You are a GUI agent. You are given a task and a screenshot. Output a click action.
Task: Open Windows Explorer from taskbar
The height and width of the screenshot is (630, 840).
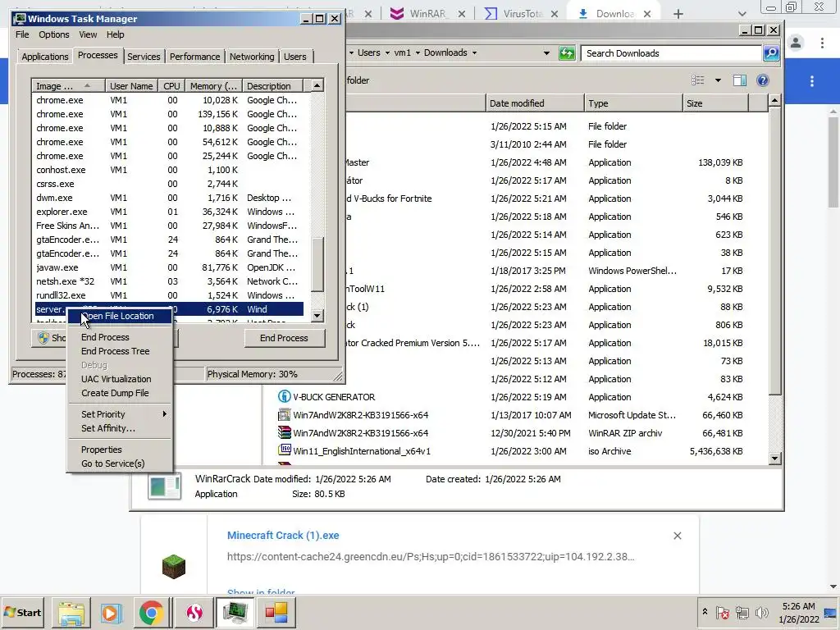(x=71, y=612)
